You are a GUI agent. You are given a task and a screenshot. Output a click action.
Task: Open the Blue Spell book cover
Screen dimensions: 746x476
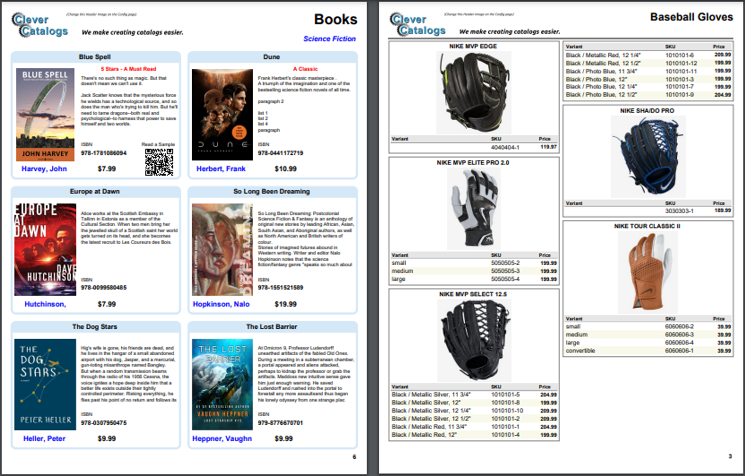click(x=45, y=114)
